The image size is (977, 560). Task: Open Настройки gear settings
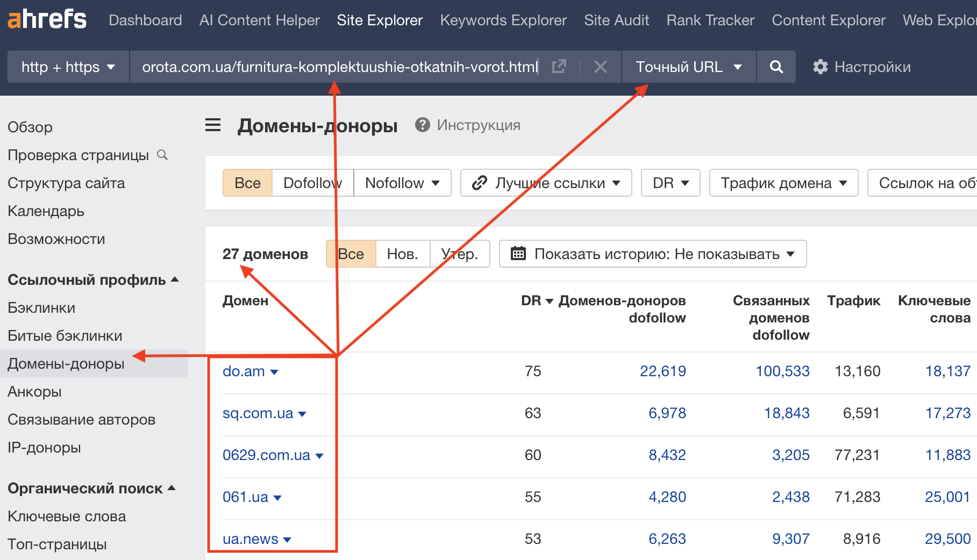pos(861,67)
